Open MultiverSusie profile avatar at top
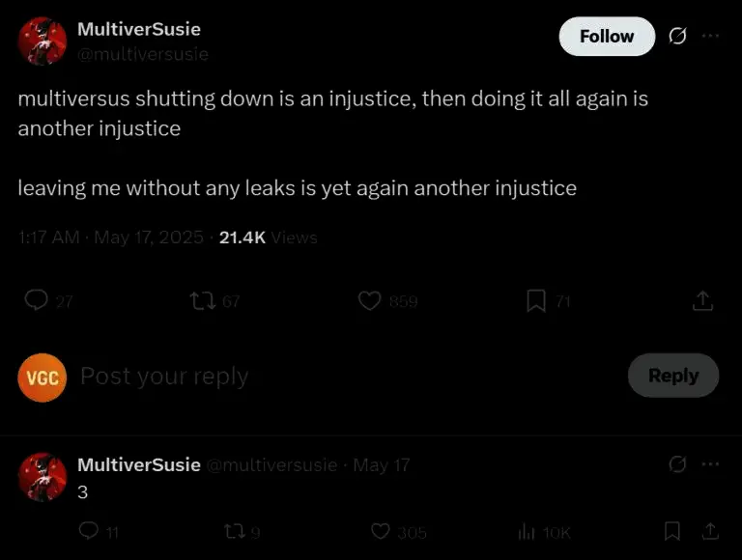Image resolution: width=742 pixels, height=560 pixels. pos(43,41)
